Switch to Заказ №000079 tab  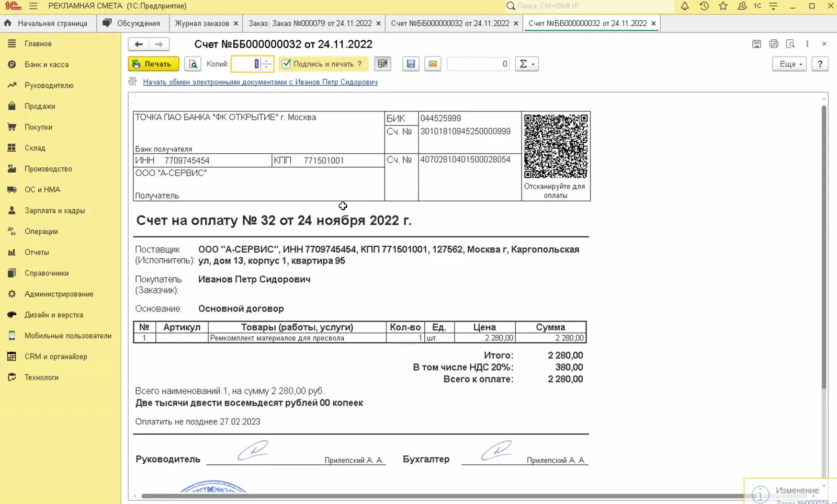pyautogui.click(x=314, y=24)
